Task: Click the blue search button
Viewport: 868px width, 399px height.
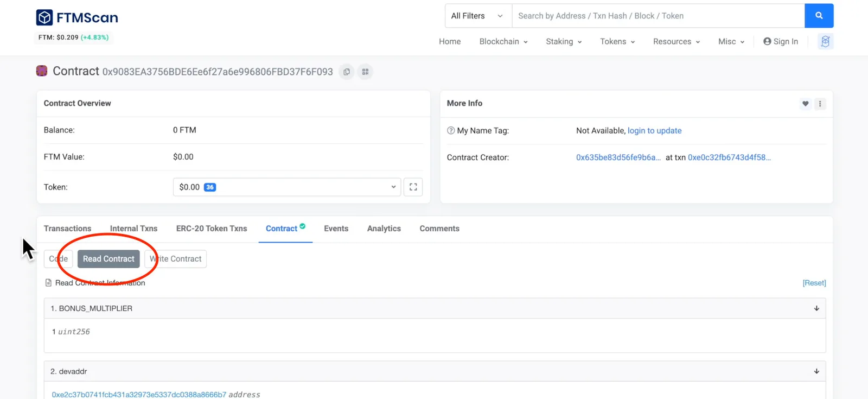Action: click(819, 16)
